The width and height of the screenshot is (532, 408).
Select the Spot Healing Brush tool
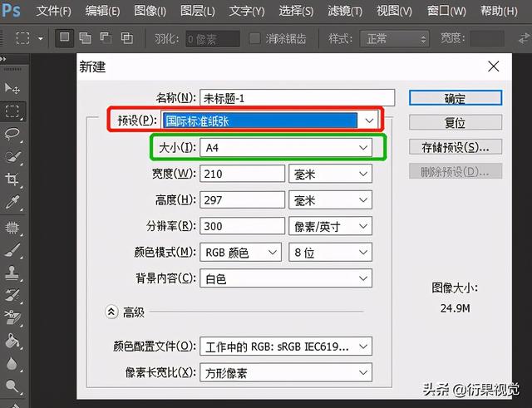click(12, 227)
